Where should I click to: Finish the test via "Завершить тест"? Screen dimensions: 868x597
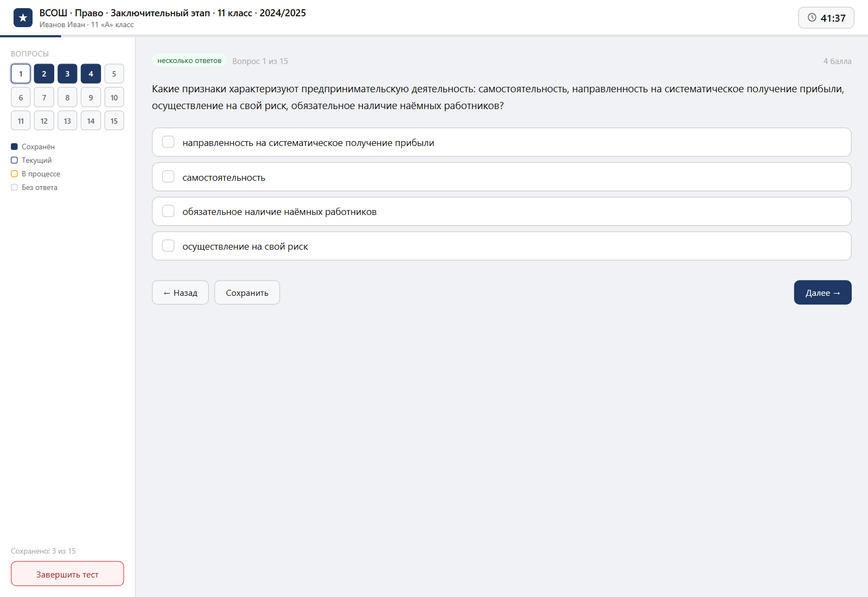67,574
